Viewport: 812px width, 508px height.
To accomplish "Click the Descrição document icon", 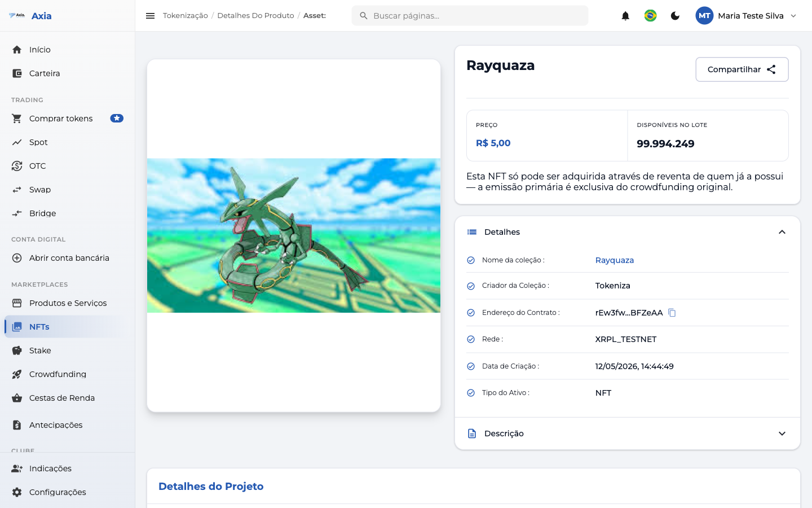I will tap(472, 433).
